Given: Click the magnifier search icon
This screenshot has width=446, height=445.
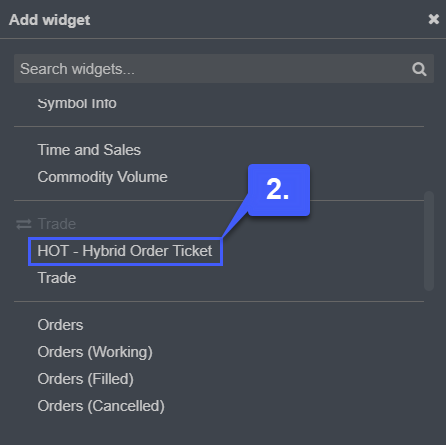Looking at the screenshot, I should [419, 69].
